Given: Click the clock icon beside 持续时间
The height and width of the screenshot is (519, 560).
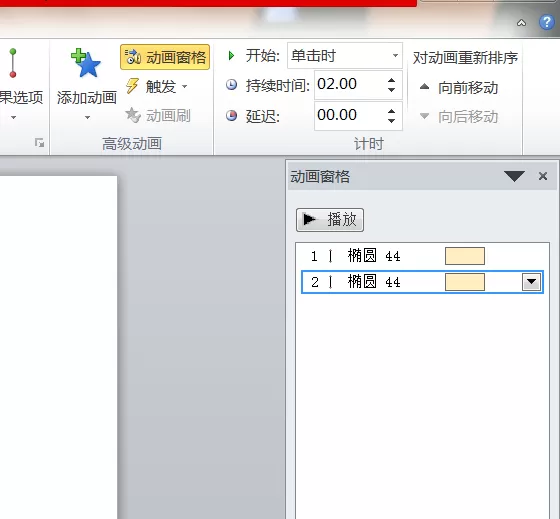Looking at the screenshot, I should (x=231, y=85).
